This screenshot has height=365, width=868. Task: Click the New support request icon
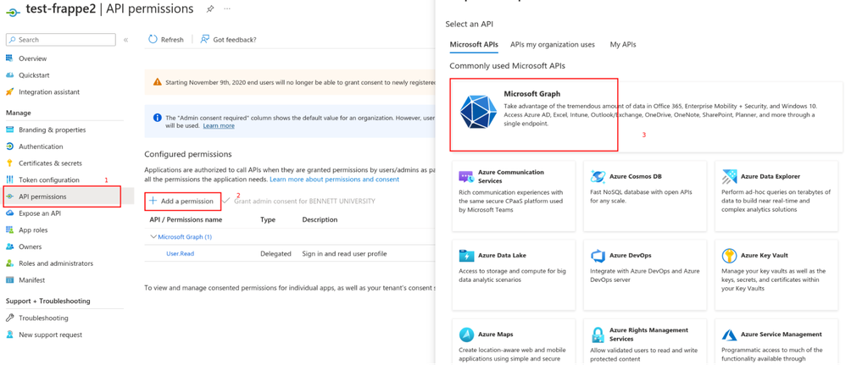[x=9, y=335]
